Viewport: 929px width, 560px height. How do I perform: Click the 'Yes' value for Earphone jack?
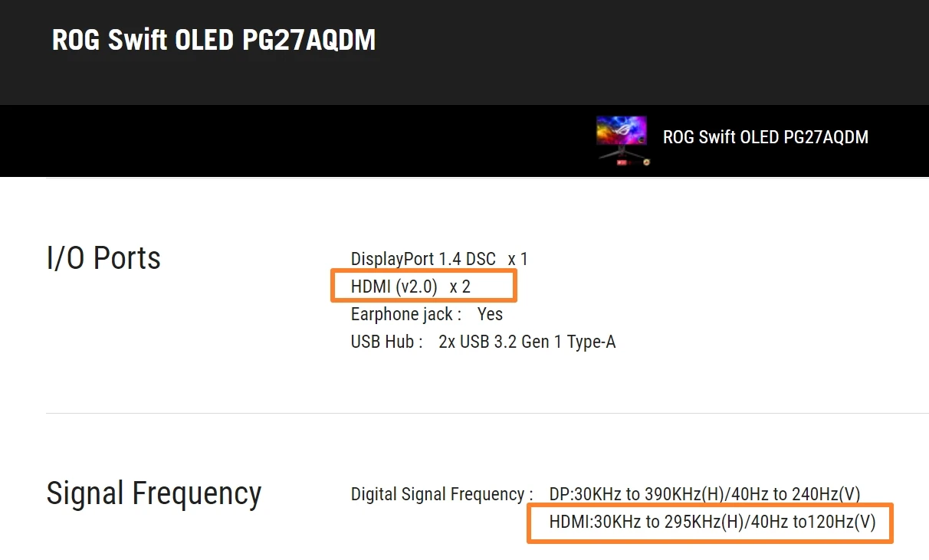(490, 314)
